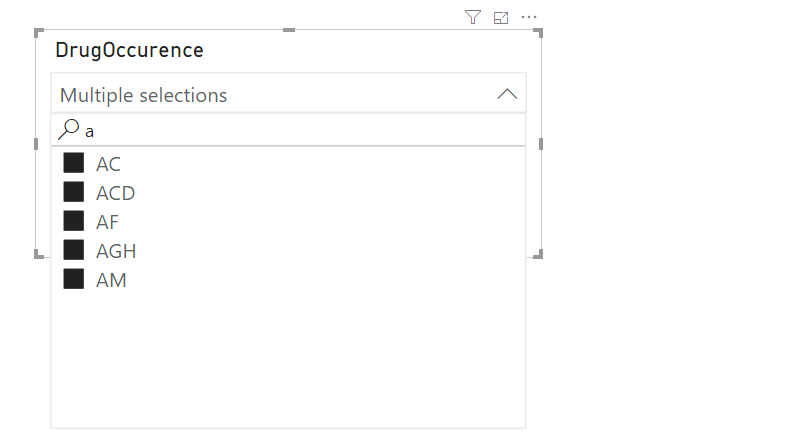Open Focus mode for the slicer
The width and height of the screenshot is (786, 433).
501,17
